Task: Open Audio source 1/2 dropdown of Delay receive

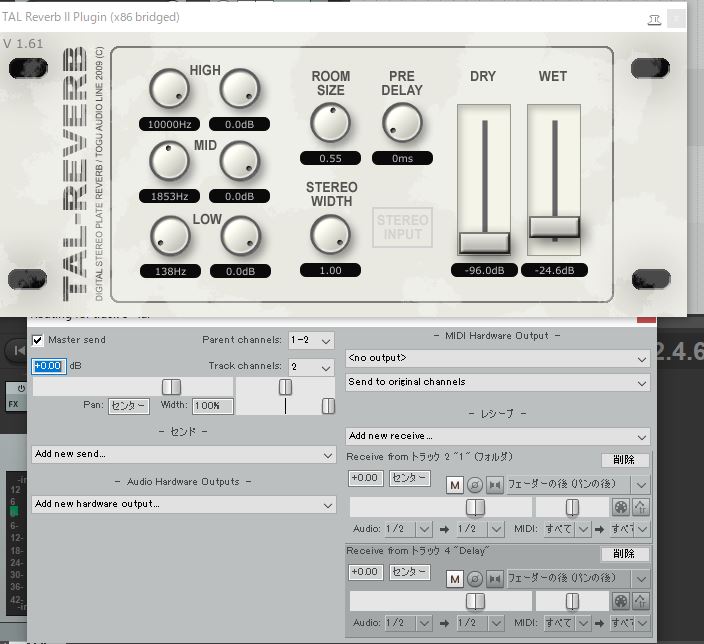Action: tap(408, 623)
